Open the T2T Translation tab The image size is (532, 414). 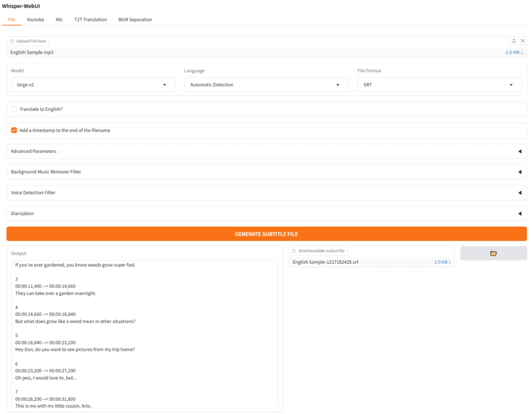pos(90,20)
